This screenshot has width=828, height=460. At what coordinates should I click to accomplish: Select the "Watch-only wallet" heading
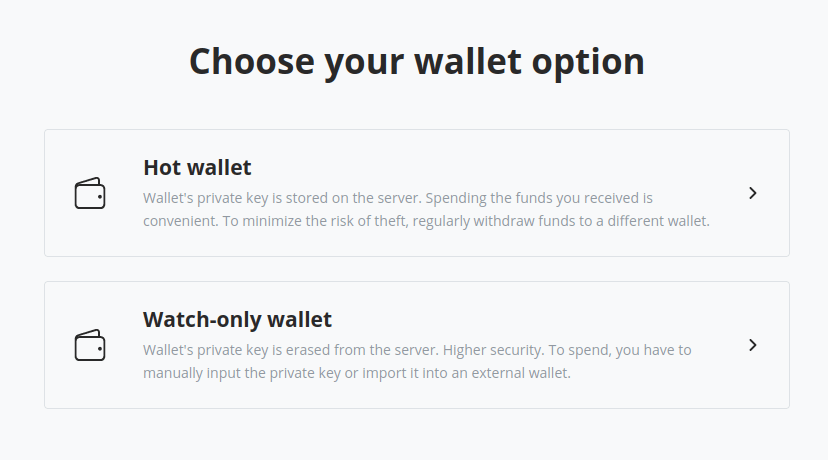[237, 320]
